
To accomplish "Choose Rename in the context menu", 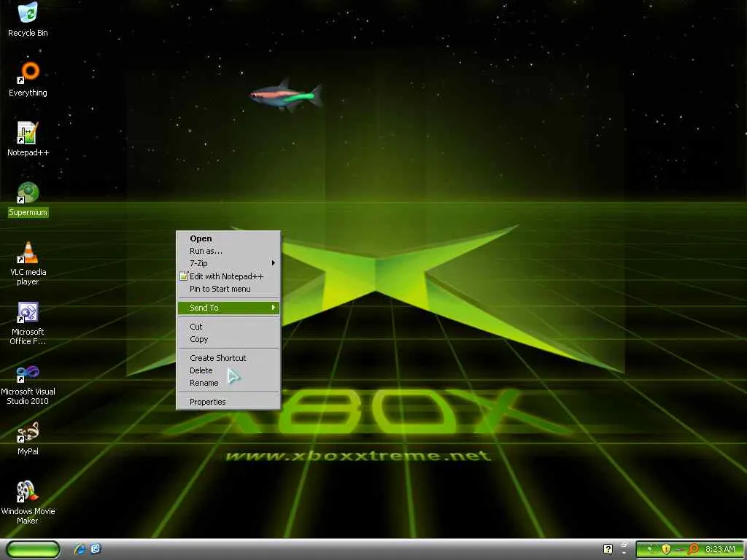I will click(x=228, y=383).
